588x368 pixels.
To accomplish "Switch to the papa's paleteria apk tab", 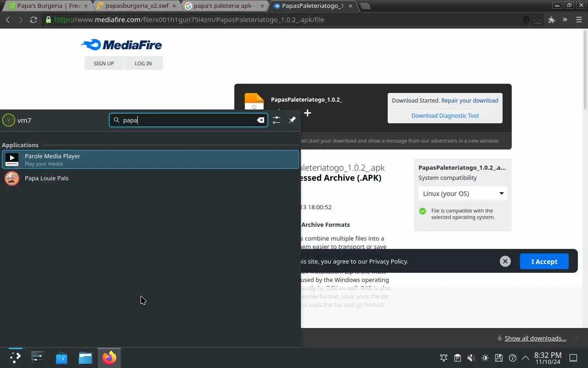I will coord(225,6).
